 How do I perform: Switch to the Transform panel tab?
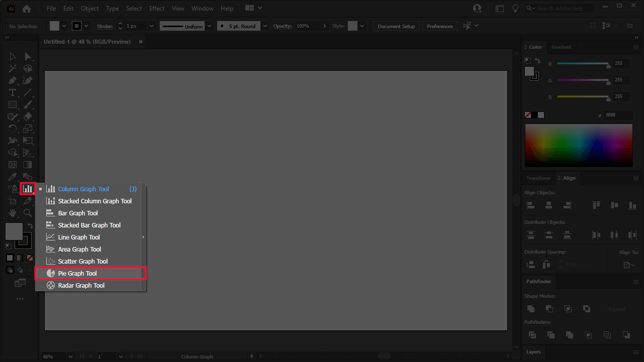[538, 178]
